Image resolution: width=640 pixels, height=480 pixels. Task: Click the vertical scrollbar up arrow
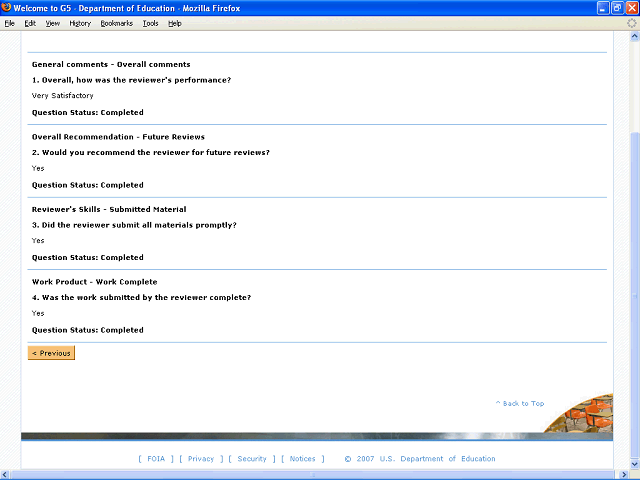[634, 36]
